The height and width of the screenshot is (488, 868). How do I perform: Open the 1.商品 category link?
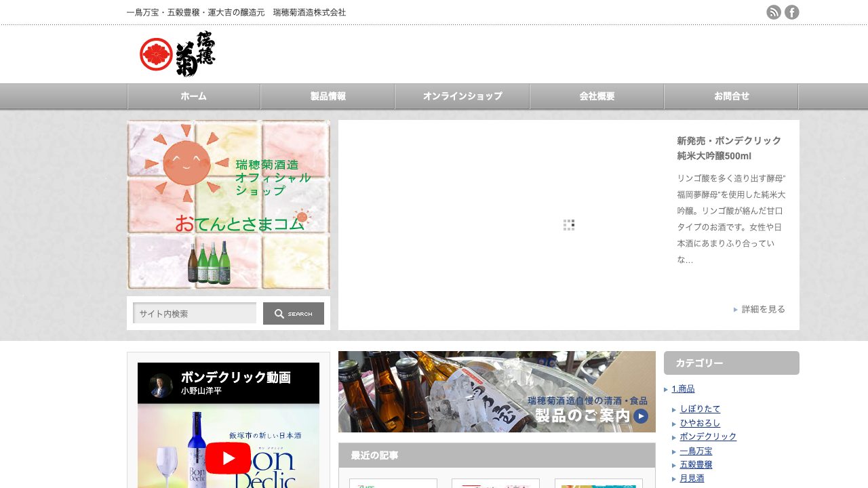pos(683,389)
